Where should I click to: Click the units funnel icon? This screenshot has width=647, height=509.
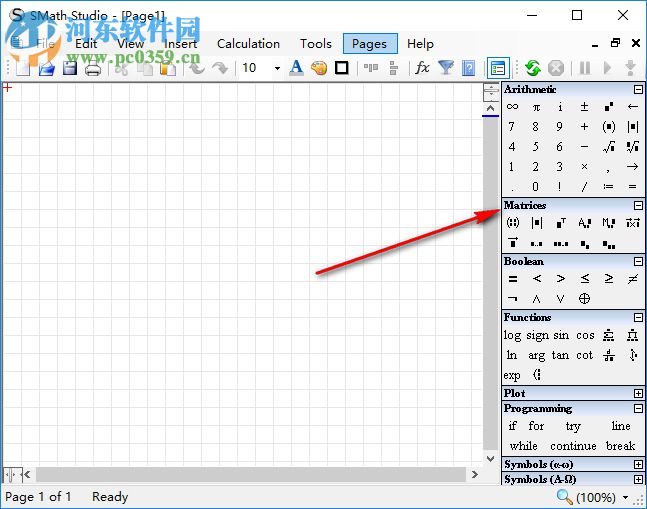[446, 68]
